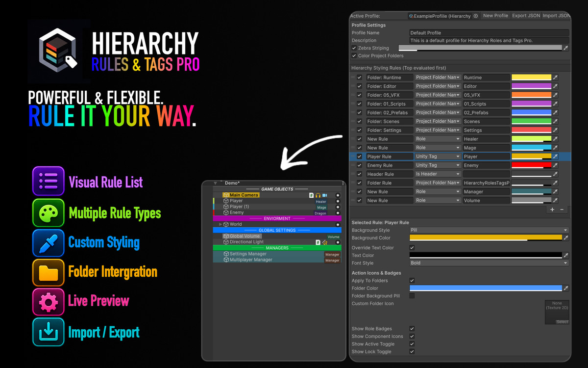
Task: Open the yellow color swatch for Folder: Runtime
Action: 532,78
